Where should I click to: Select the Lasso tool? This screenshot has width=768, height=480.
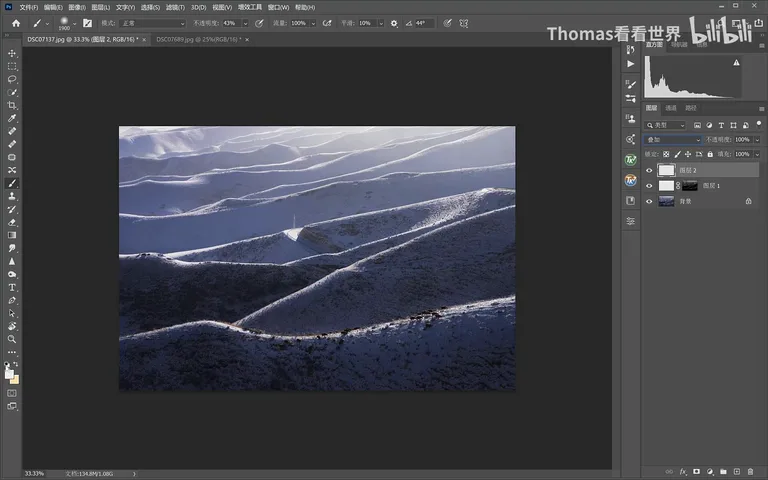pyautogui.click(x=12, y=79)
